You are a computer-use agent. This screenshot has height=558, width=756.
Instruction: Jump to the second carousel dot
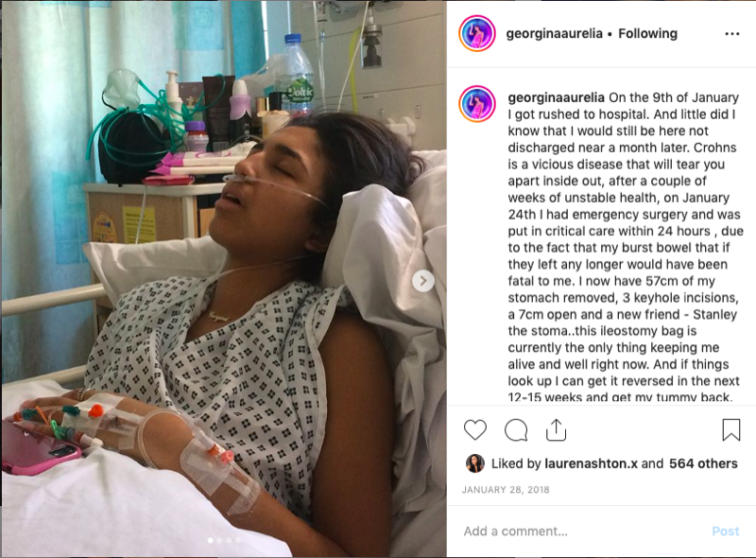tap(219, 541)
